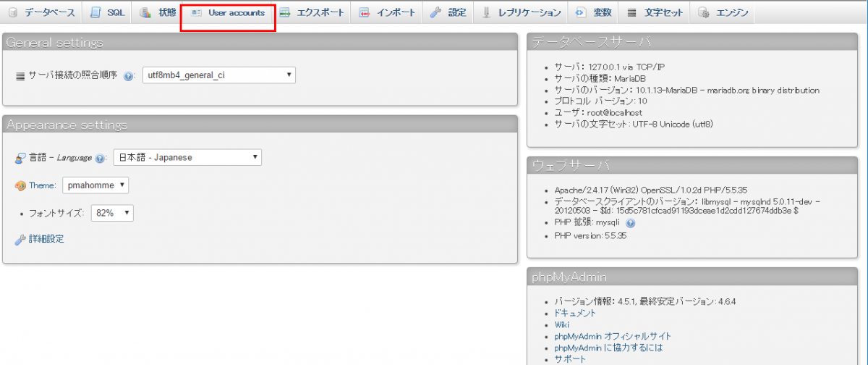Switch to the 状態 tab
Screen dimensions: 868x365
pos(158,12)
